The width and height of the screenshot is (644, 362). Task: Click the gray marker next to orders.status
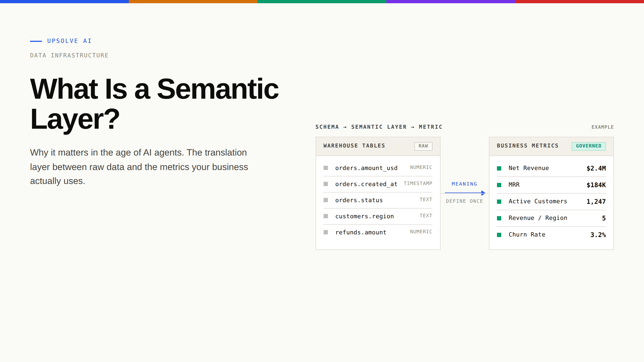point(326,200)
